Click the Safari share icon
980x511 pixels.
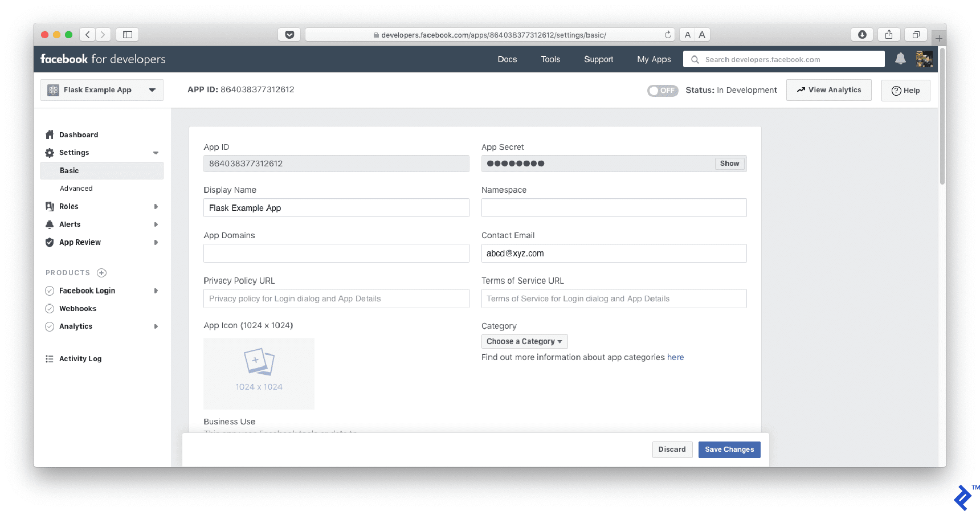(x=889, y=35)
